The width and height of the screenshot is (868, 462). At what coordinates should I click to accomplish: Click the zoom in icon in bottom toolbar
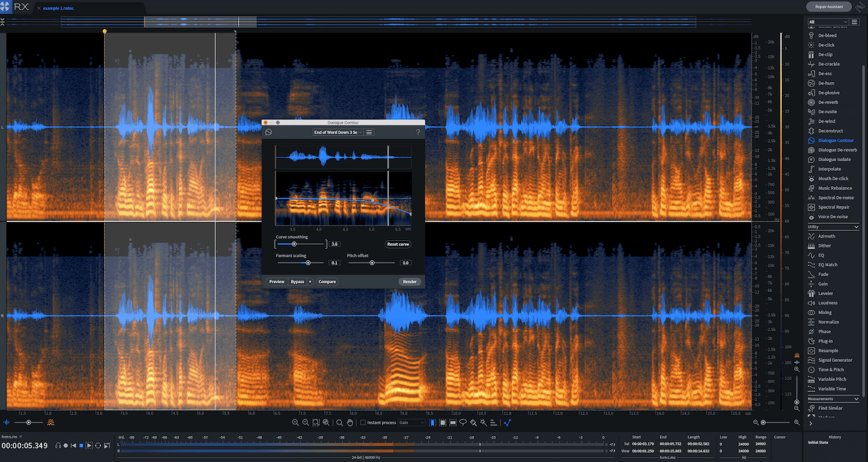pyautogui.click(x=295, y=422)
